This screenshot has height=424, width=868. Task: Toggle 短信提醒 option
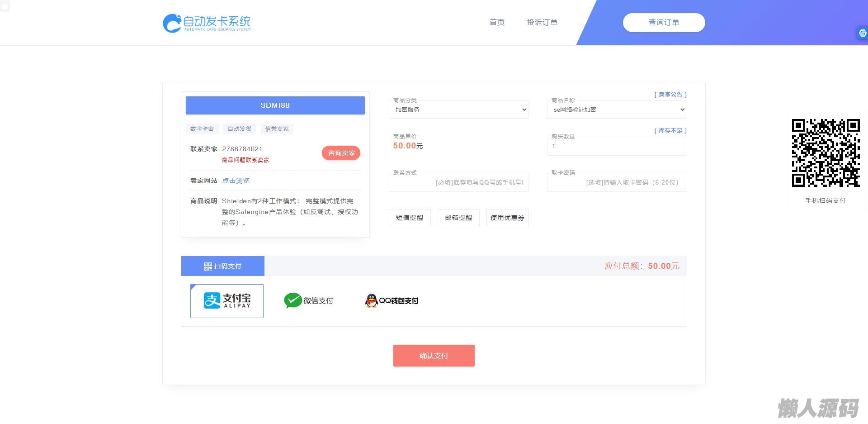410,218
